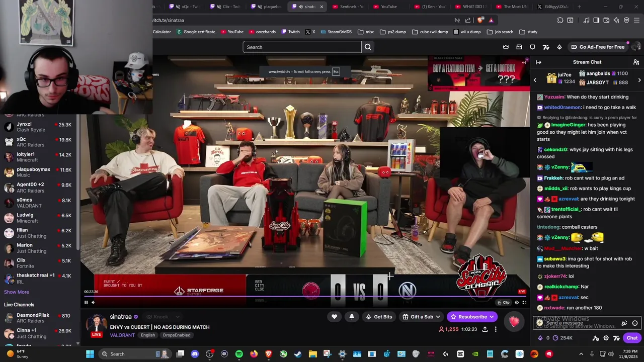Image resolution: width=644 pixels, height=362 pixels.
Task: Open the study bookmarks folder
Action: [x=528, y=32]
